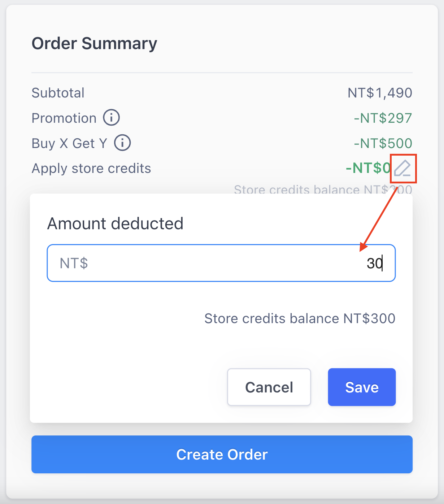Save the deducted amount

pos(362,387)
